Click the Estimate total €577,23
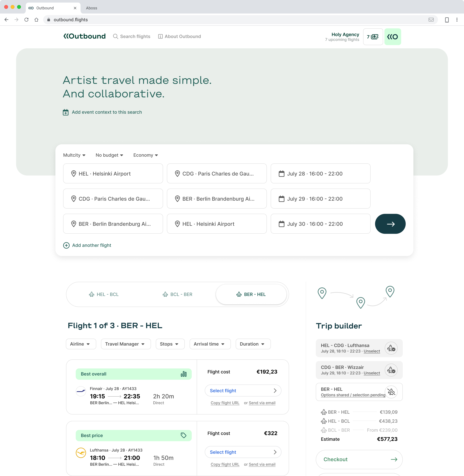 [387, 439]
